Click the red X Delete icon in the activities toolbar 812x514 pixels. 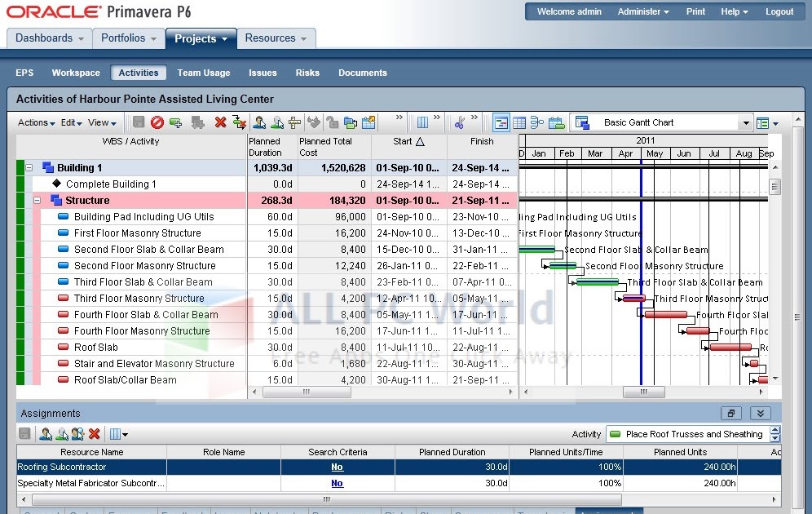tap(221, 122)
